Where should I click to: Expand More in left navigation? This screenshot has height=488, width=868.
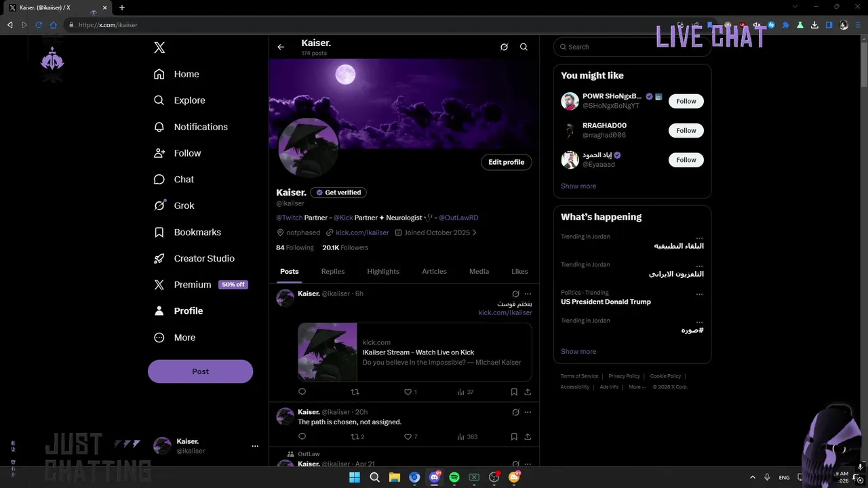[x=175, y=338]
